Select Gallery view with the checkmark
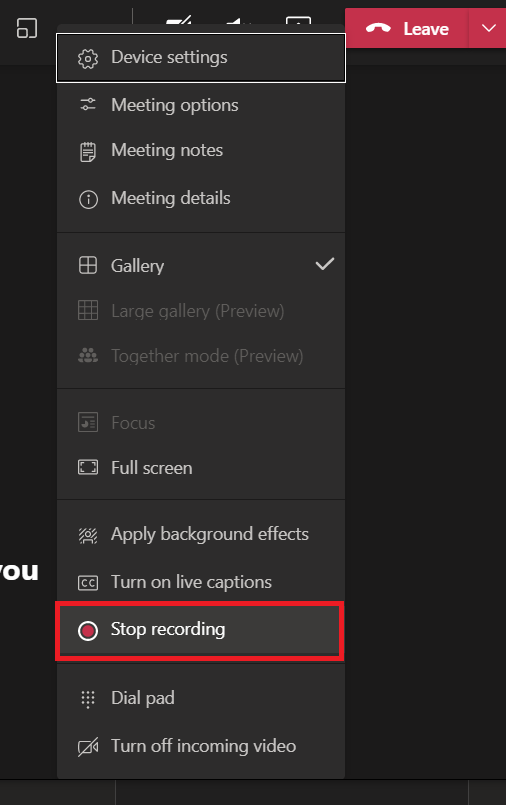Screen dimensions: 506x805 tap(201, 265)
